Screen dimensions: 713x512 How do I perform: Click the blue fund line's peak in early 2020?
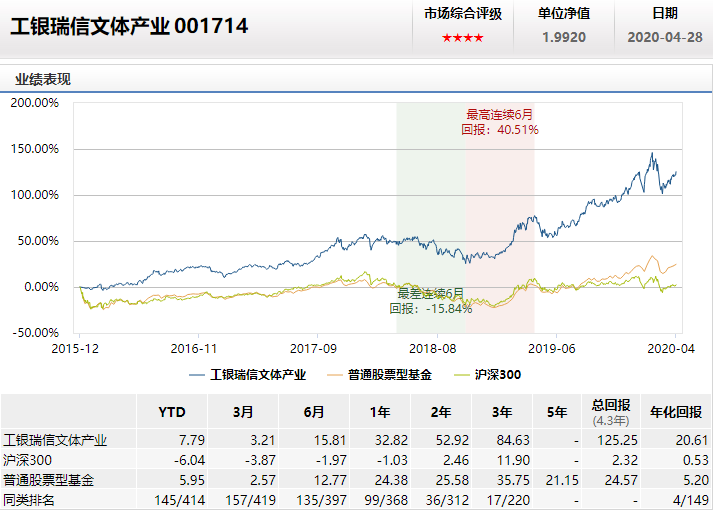point(652,154)
